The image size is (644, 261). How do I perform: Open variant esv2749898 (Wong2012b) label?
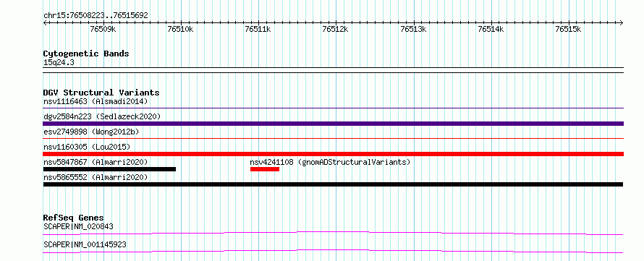(91, 132)
